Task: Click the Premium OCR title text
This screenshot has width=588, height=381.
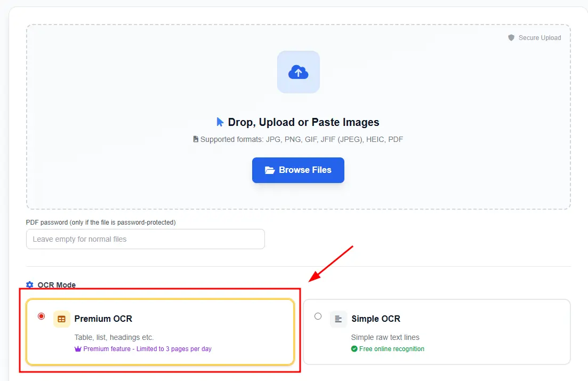Action: [103, 319]
